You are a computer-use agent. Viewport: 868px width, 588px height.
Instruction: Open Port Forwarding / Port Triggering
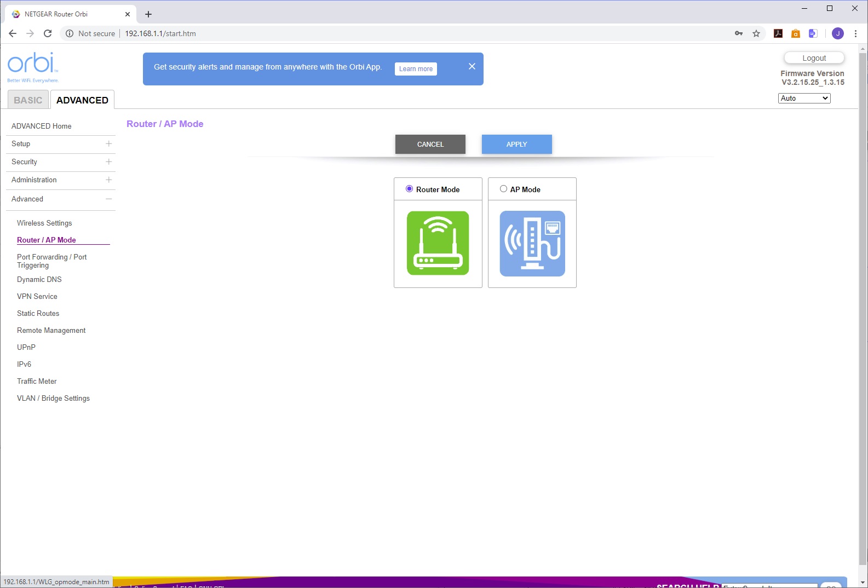(x=52, y=261)
